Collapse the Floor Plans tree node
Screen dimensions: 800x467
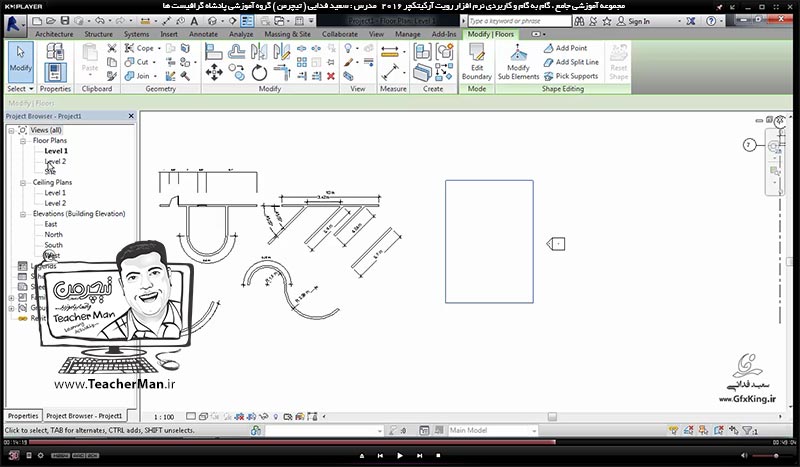(23, 141)
